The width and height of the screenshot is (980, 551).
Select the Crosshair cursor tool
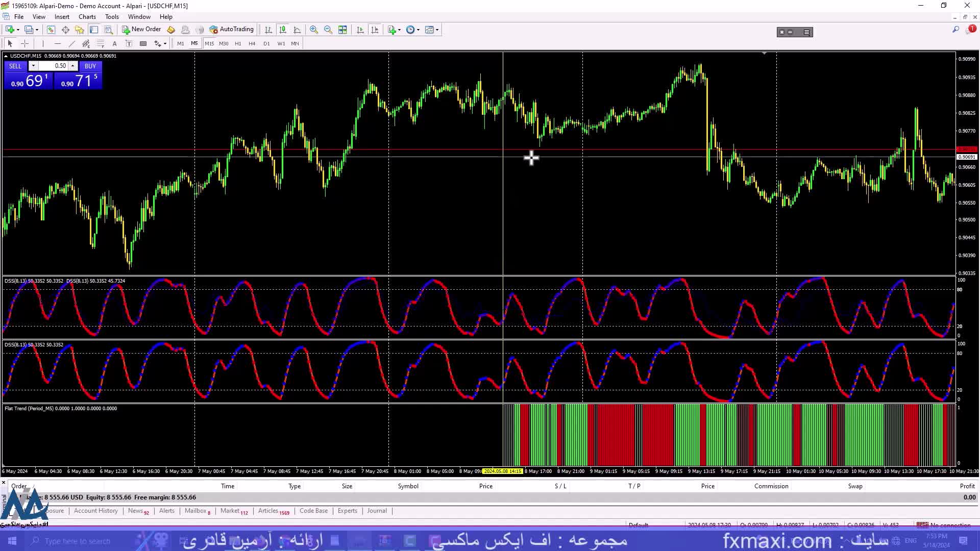24,43
